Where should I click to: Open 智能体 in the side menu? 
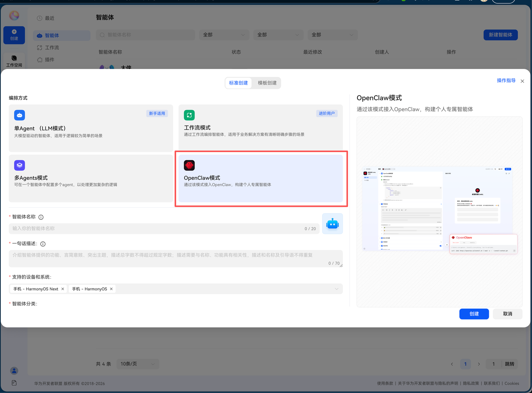(x=62, y=35)
